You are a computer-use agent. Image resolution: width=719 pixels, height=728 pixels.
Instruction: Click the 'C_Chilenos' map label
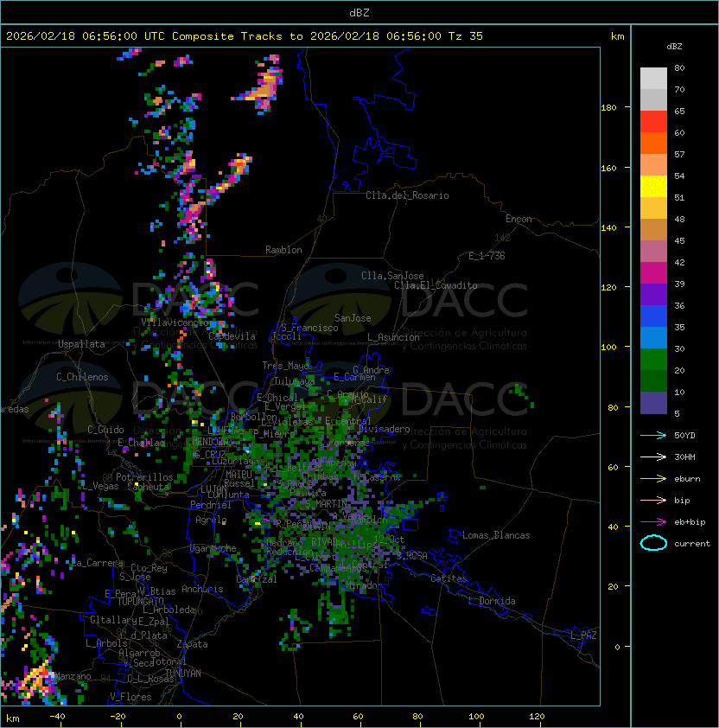click(x=82, y=377)
